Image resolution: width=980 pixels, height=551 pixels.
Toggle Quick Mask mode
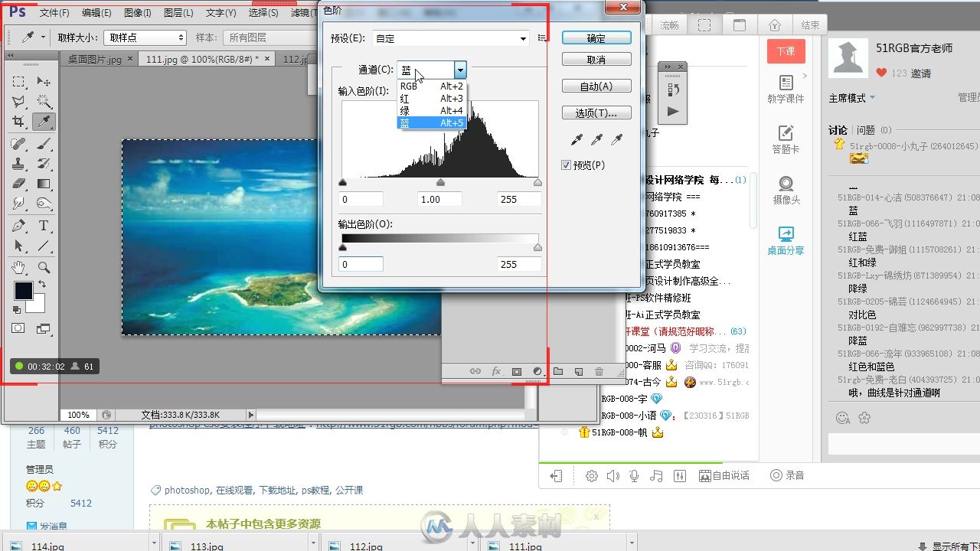coord(18,328)
